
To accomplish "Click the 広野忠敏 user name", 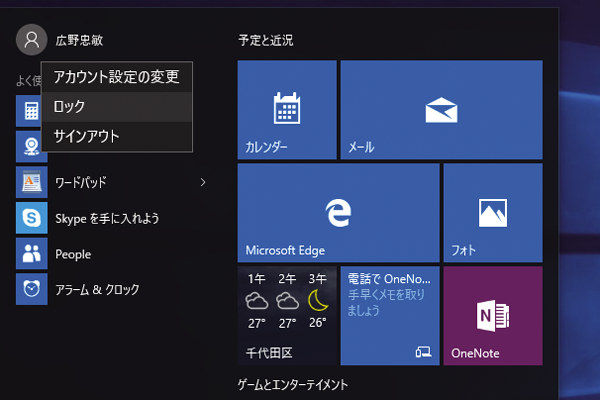I will pyautogui.click(x=79, y=40).
